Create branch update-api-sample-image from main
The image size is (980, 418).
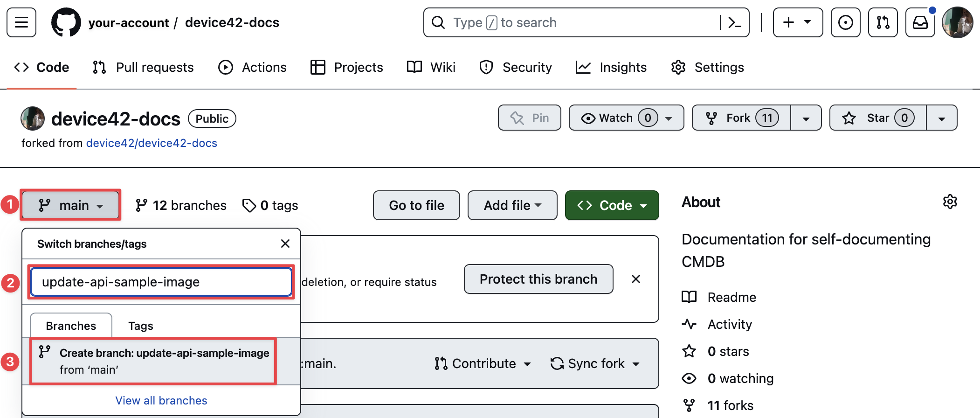click(x=154, y=361)
